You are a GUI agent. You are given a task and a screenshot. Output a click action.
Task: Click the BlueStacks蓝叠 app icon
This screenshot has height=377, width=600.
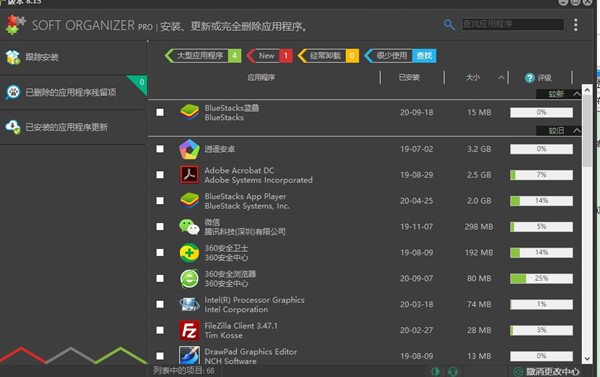189,112
